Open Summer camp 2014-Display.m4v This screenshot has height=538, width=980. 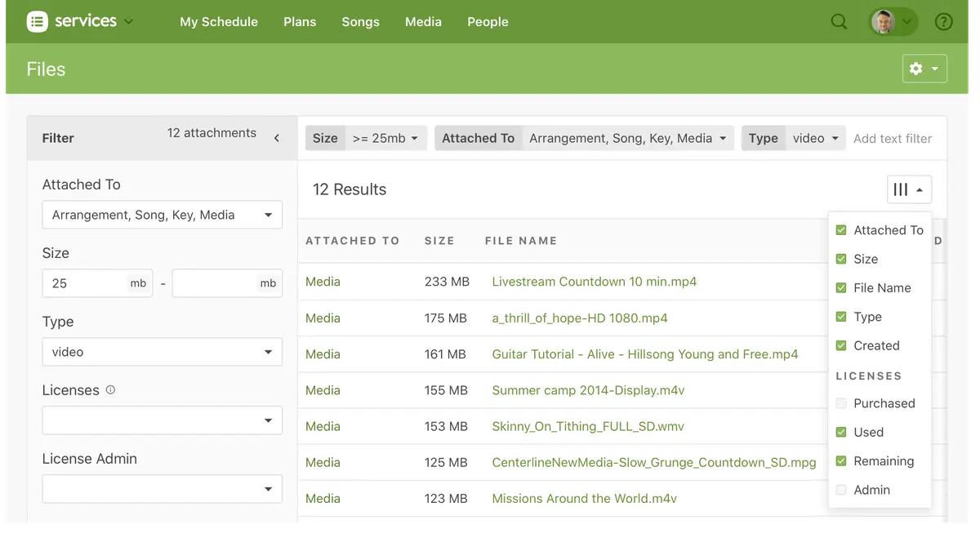(x=588, y=390)
